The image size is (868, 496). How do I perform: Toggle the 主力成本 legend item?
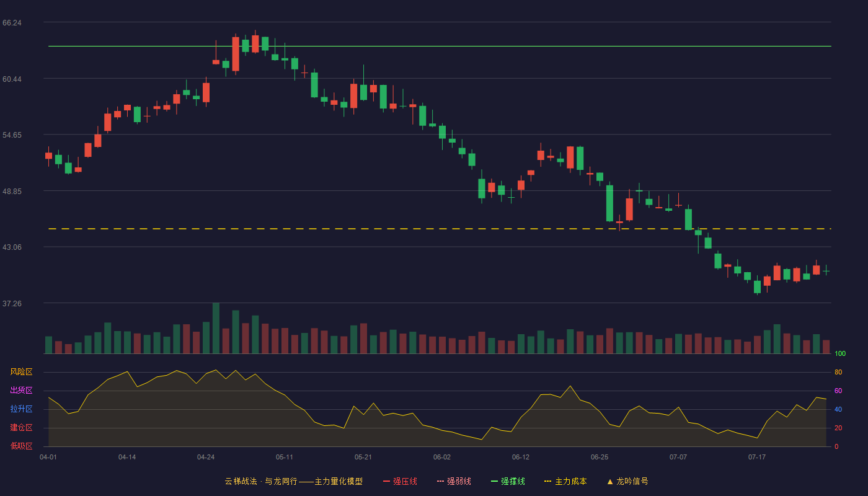(565, 481)
